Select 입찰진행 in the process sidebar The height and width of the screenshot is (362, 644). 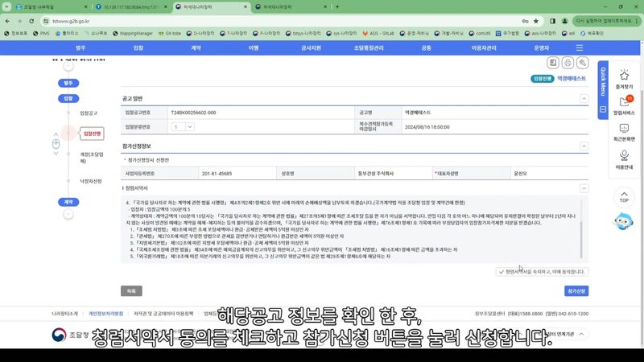pyautogui.click(x=92, y=134)
